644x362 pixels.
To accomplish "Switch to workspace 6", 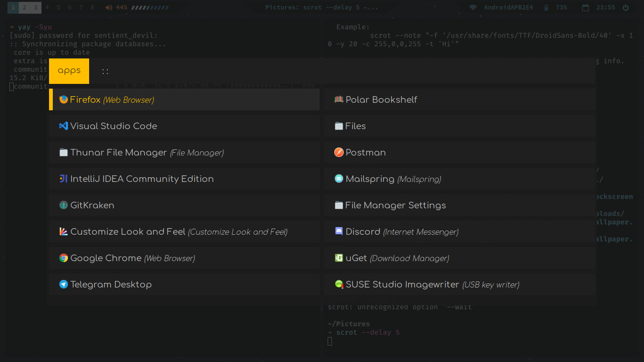I will pyautogui.click(x=70, y=8).
